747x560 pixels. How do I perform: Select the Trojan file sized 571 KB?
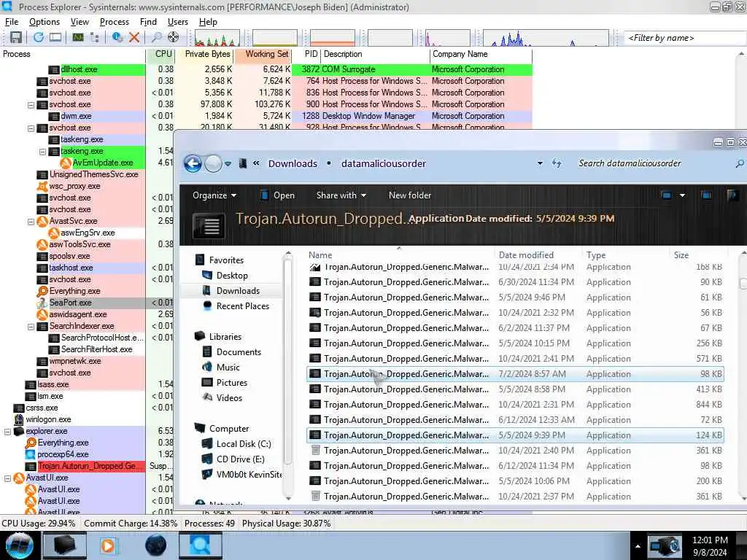516,359
